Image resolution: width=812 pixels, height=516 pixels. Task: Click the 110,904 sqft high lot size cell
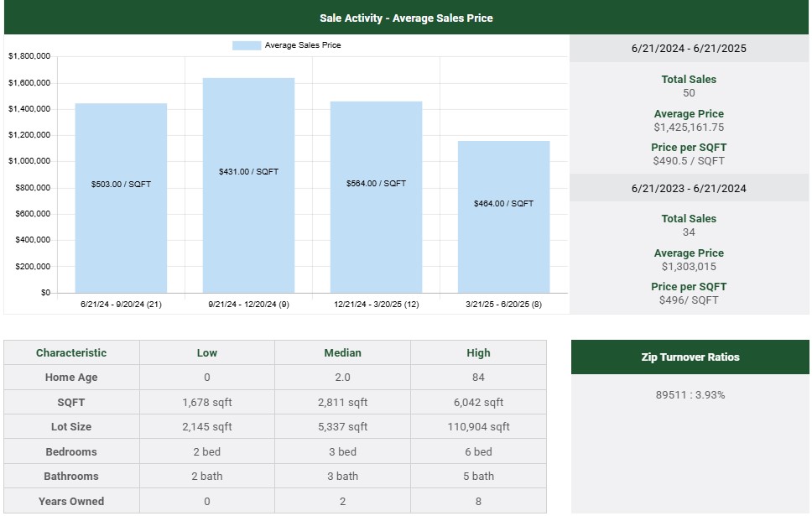(478, 427)
